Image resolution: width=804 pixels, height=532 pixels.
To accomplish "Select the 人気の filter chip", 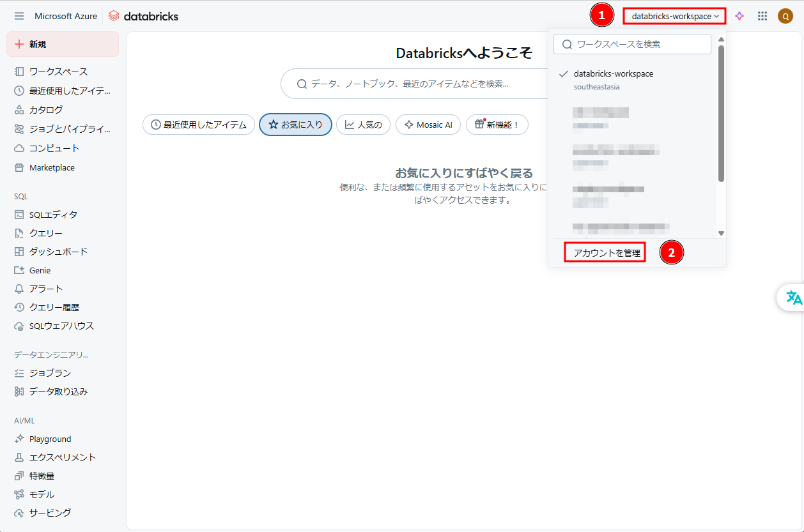I will pos(364,125).
